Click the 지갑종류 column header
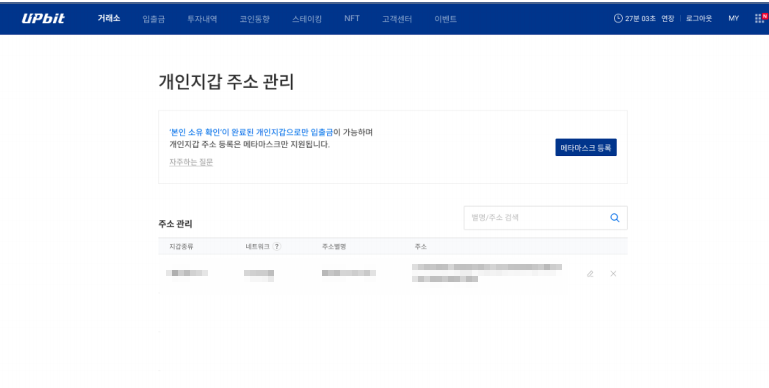 click(181, 247)
